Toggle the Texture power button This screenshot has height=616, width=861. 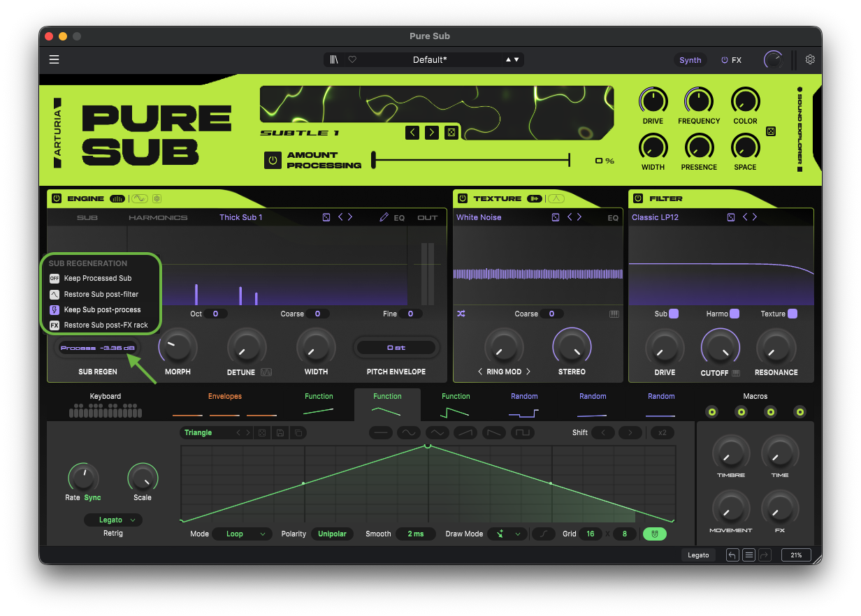tap(463, 198)
